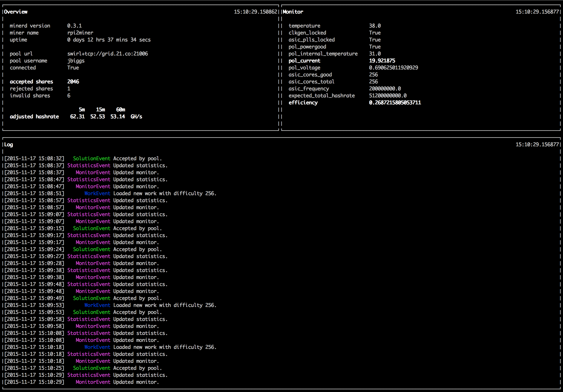
Task: Click the asic_frequency value 200000000.0
Action: click(385, 89)
